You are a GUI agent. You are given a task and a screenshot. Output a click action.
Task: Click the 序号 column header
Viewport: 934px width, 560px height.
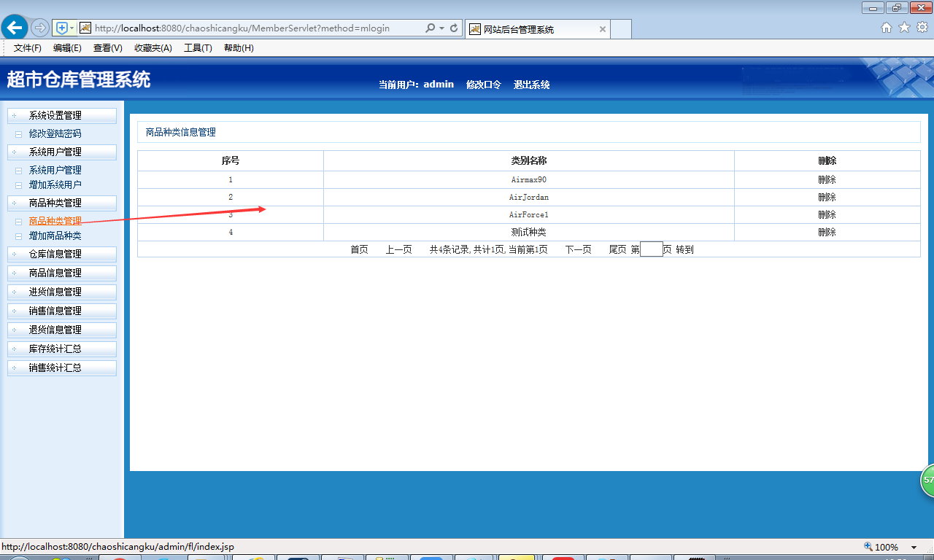click(231, 161)
